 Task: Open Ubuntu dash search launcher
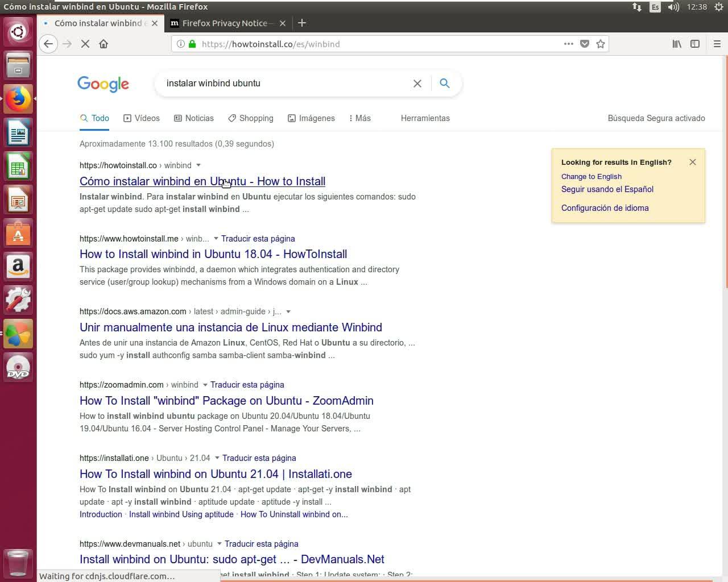click(x=18, y=32)
